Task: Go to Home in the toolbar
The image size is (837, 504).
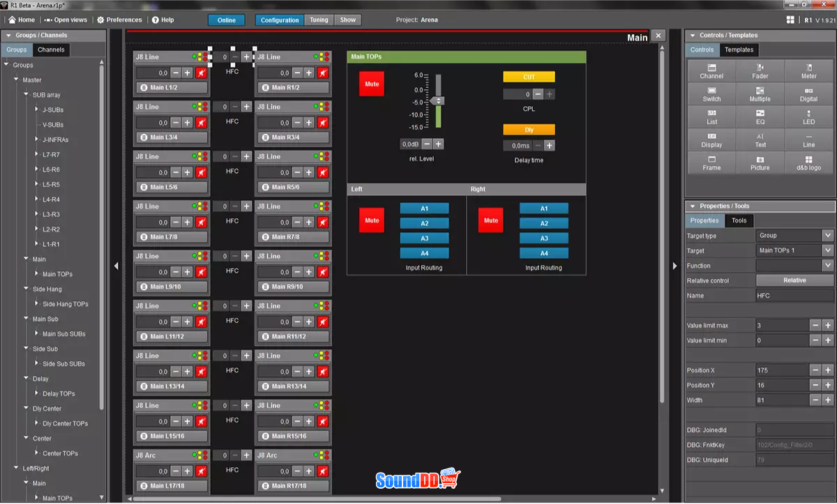Action: 22,20
